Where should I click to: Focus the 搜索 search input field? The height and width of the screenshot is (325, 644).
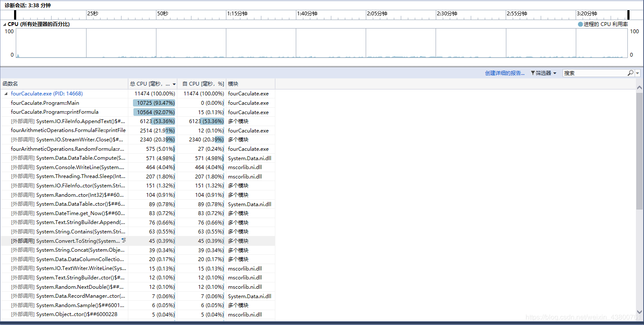(x=595, y=73)
